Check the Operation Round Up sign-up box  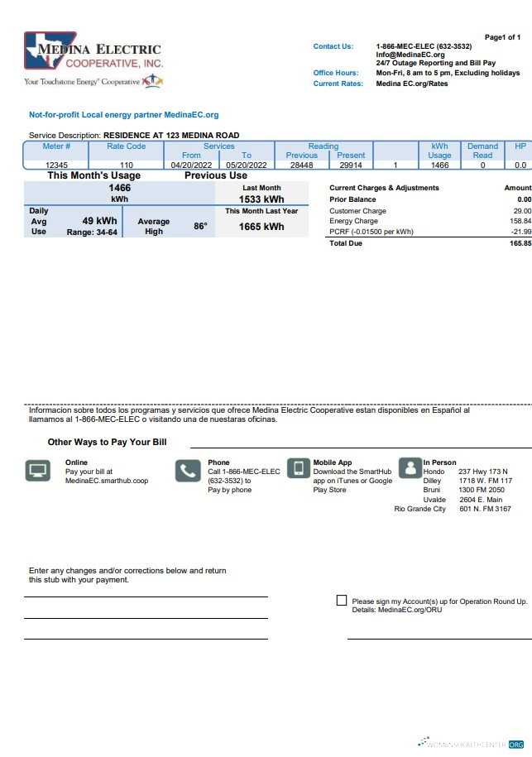[x=342, y=600]
